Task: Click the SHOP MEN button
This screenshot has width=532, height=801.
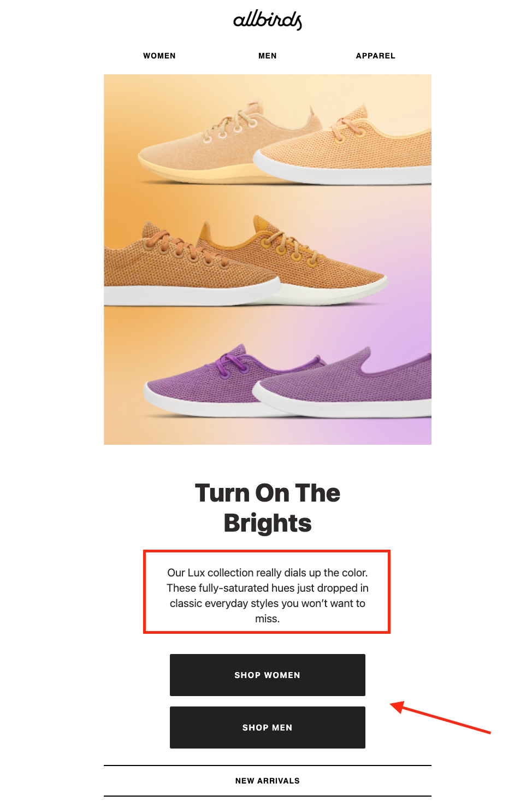Action: [268, 727]
